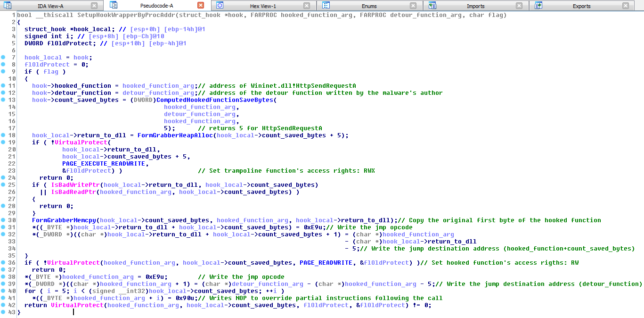The height and width of the screenshot is (318, 644).
Task: Click FormGrabberMemcpy call on line 30
Action: click(64, 220)
